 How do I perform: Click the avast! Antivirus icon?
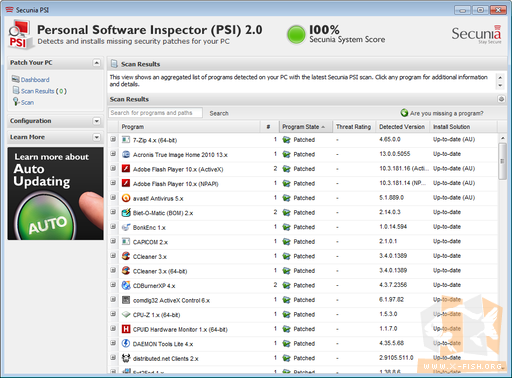[x=126, y=198]
